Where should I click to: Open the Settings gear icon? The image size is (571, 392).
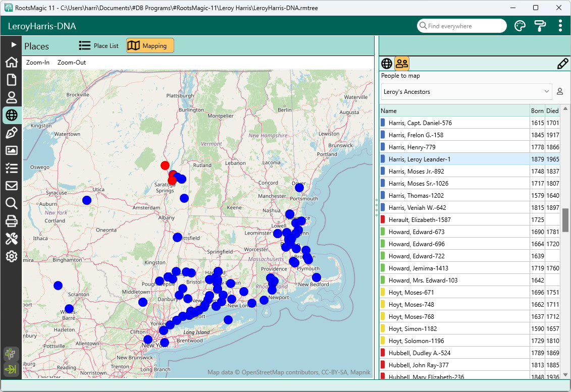pyautogui.click(x=11, y=256)
